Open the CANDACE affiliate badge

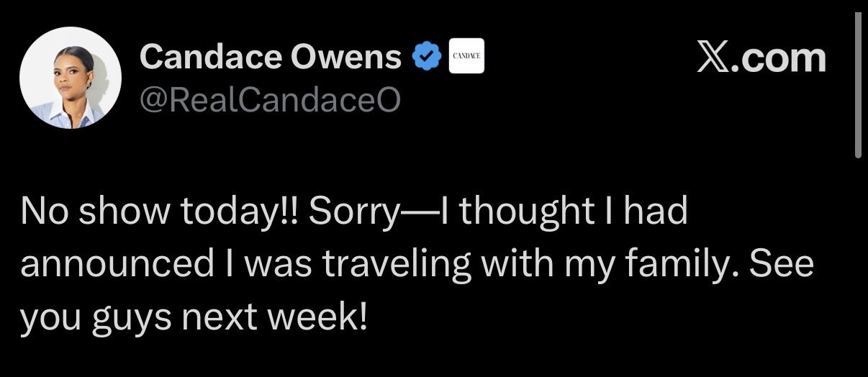pos(466,58)
